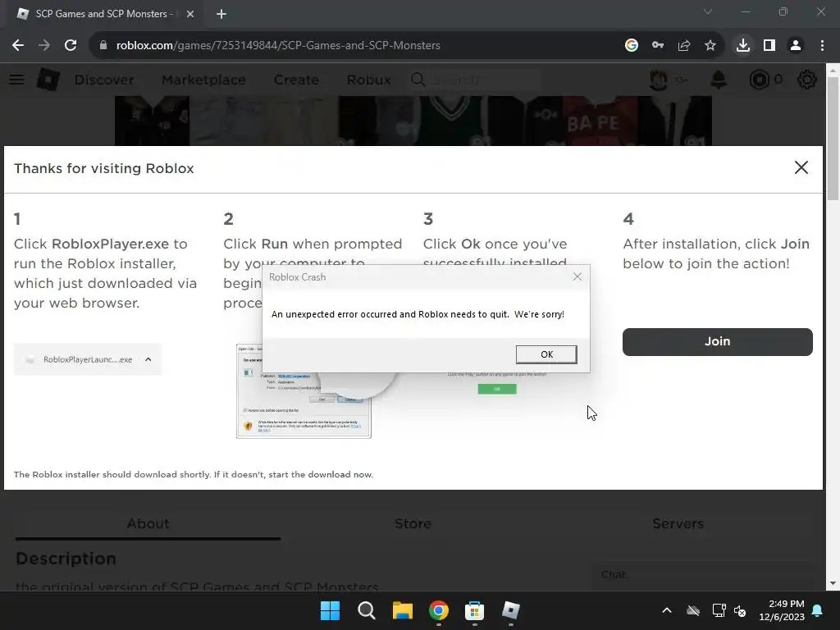Click OK in the Roblox Crash dialog
The width and height of the screenshot is (840, 630).
546,354
